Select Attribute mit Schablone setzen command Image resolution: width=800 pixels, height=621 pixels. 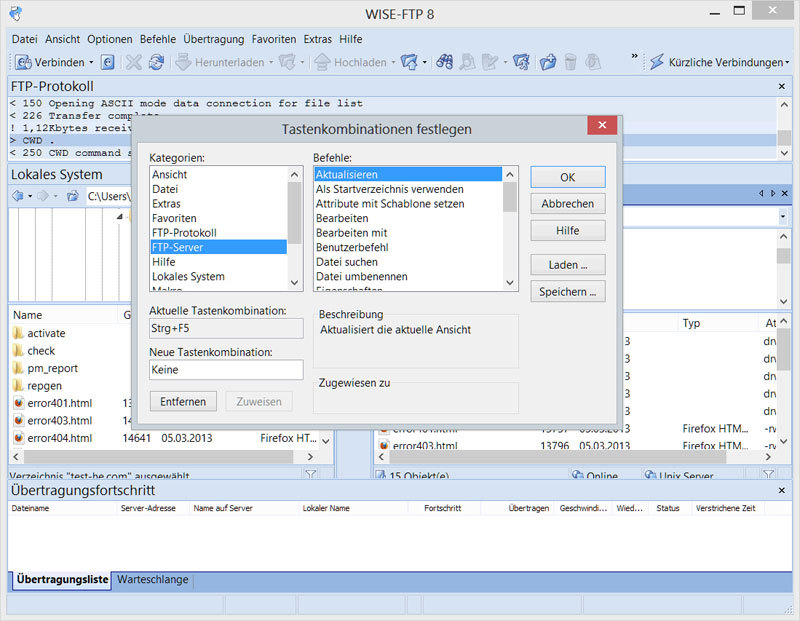(408, 204)
